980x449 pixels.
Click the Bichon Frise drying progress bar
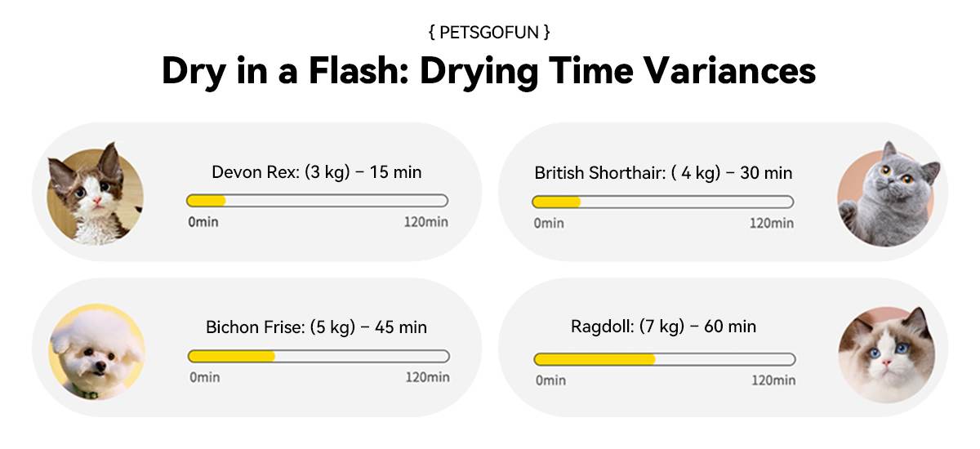pos(318,356)
